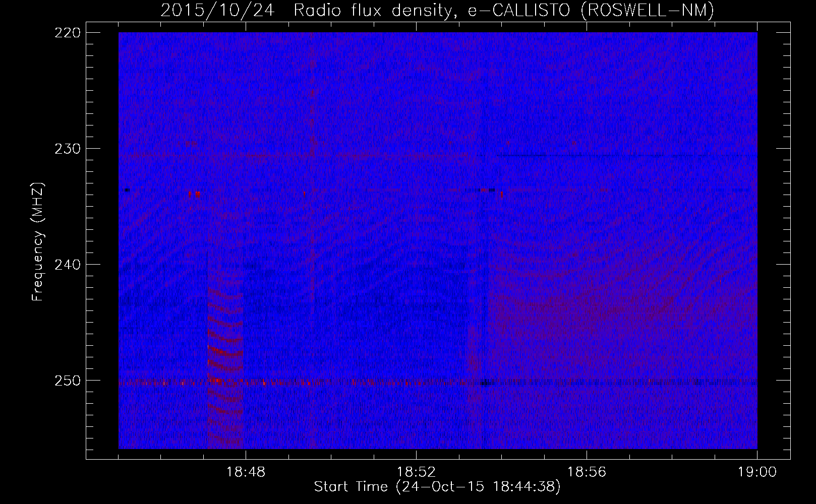Select the 250 frequency tick label
Viewport: 816px width, 504px height.
[67, 381]
